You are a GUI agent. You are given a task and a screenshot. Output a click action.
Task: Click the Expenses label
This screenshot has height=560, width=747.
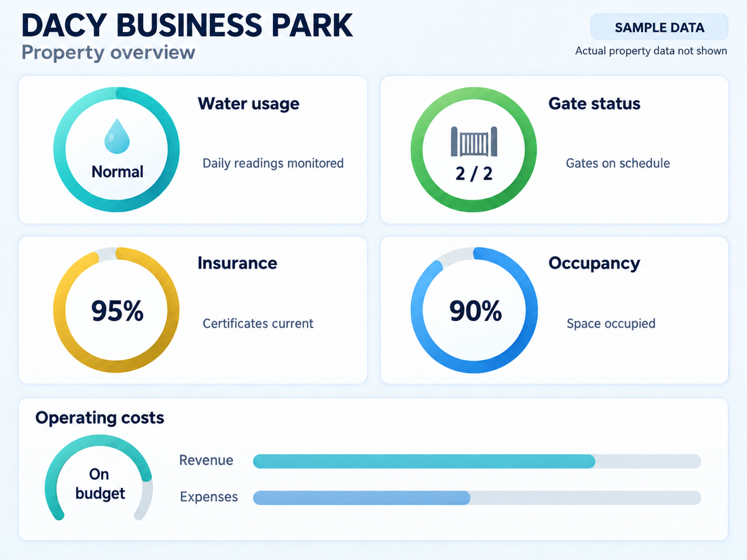click(x=208, y=497)
